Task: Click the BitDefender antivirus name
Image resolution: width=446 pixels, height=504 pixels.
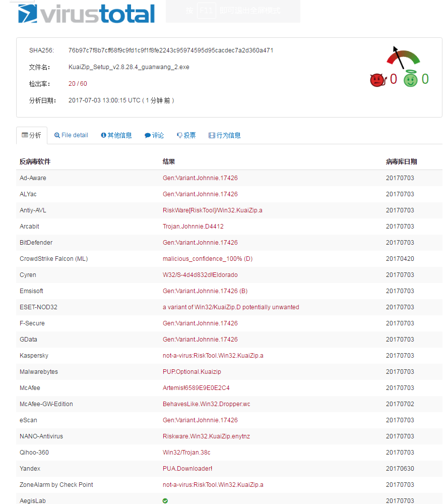Action: tap(36, 243)
